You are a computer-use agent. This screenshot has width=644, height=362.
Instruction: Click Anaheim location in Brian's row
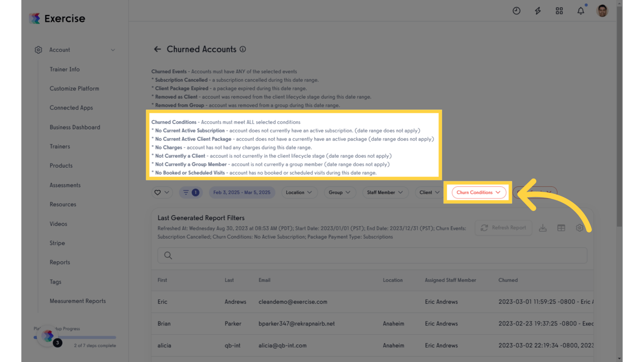point(394,324)
